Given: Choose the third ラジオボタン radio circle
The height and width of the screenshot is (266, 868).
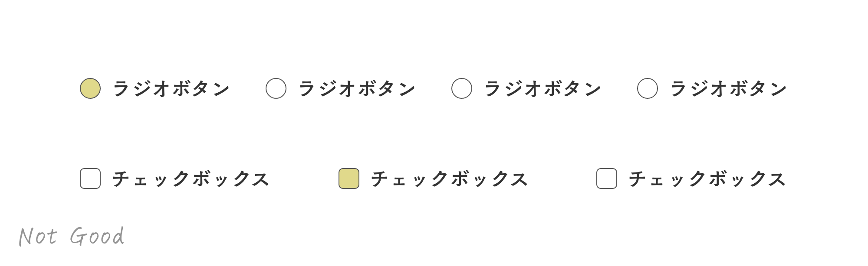Looking at the screenshot, I should pyautogui.click(x=462, y=88).
